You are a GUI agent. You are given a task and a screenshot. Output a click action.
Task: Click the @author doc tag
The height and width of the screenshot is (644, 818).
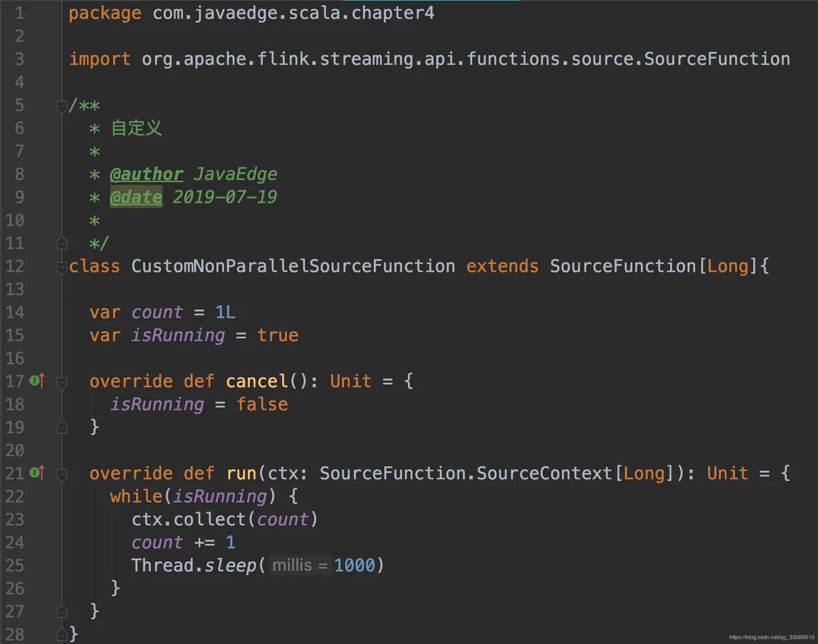click(147, 175)
